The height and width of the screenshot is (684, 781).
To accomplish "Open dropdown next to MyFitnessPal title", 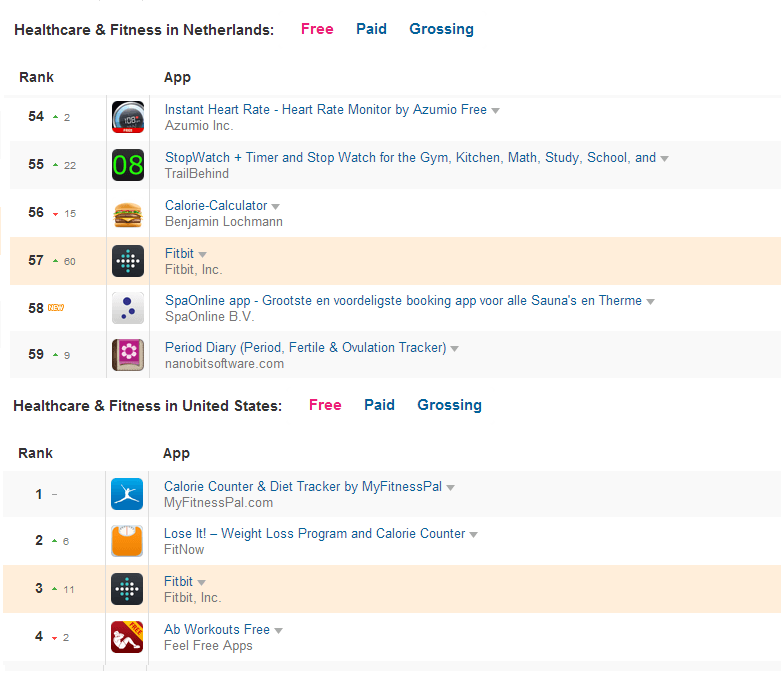I will click(451, 488).
